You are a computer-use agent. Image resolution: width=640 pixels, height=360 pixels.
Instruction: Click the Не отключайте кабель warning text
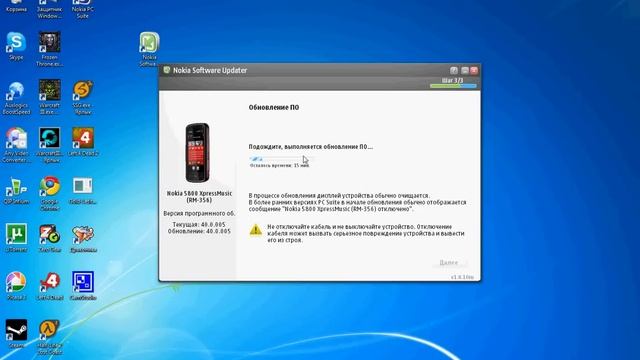click(366, 233)
